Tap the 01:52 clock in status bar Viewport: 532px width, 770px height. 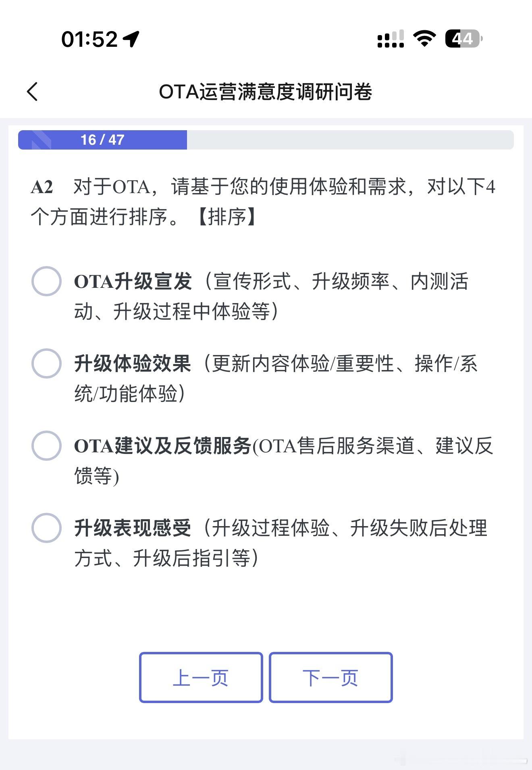(x=89, y=40)
